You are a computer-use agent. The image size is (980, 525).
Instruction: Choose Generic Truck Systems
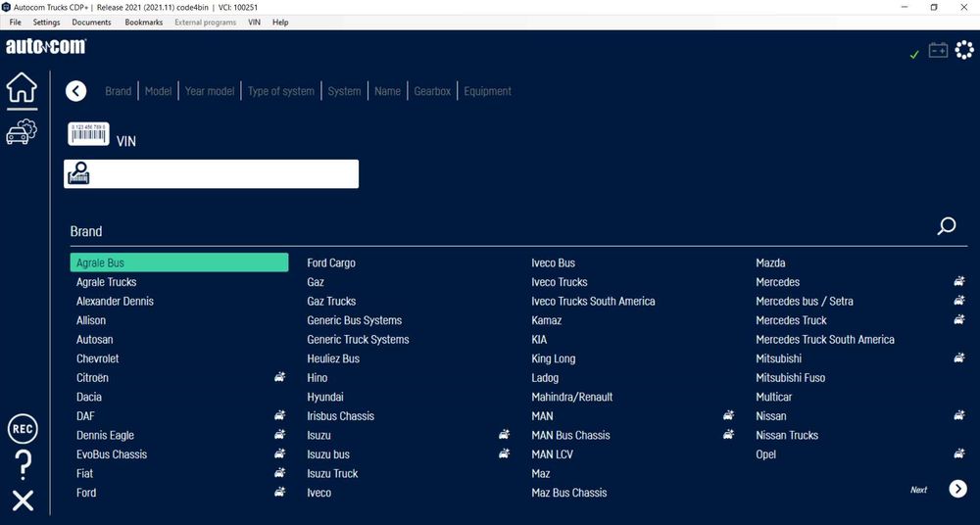(x=358, y=339)
